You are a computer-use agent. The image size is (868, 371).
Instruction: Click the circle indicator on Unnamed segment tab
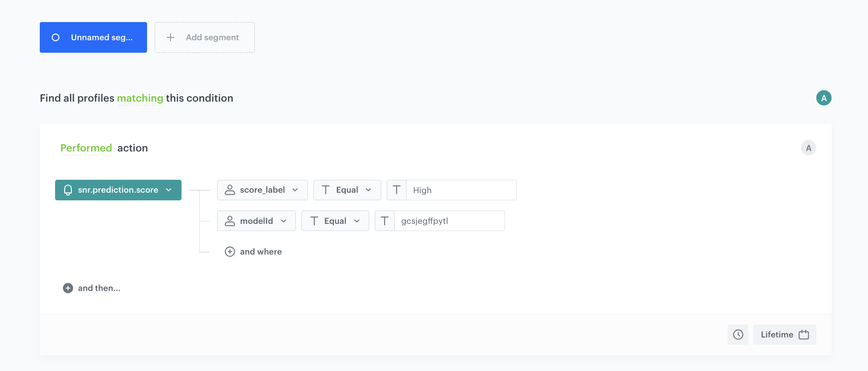click(56, 37)
